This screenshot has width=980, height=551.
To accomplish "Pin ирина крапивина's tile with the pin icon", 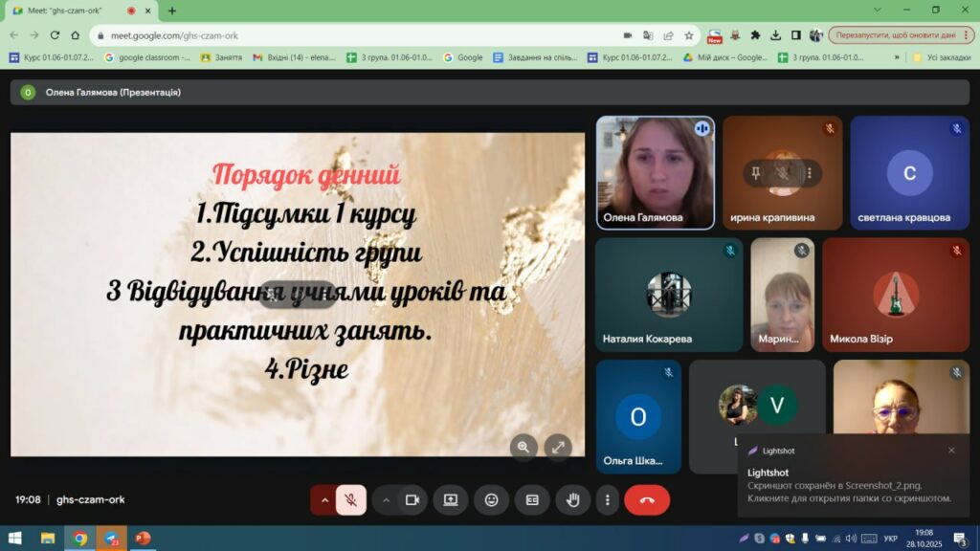I will (756, 173).
